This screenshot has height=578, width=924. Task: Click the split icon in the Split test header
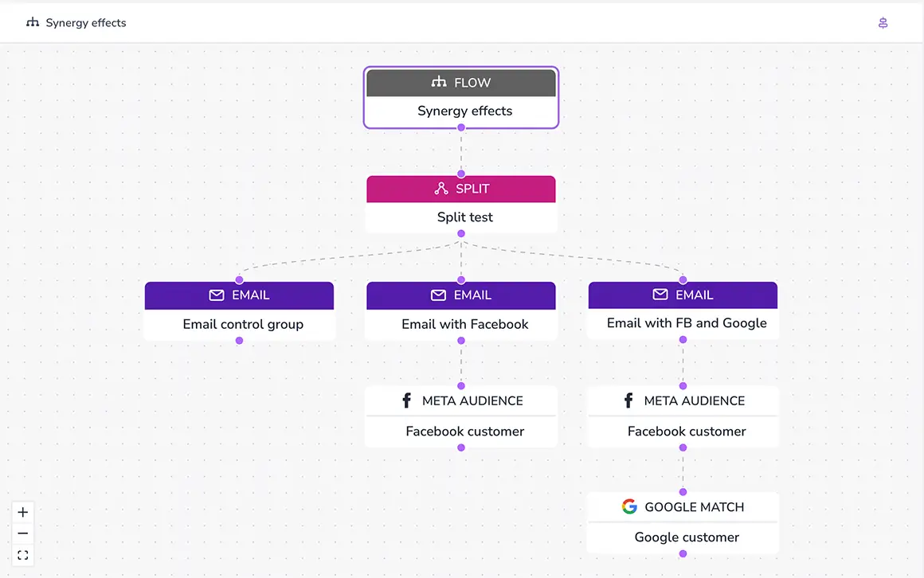(x=440, y=189)
